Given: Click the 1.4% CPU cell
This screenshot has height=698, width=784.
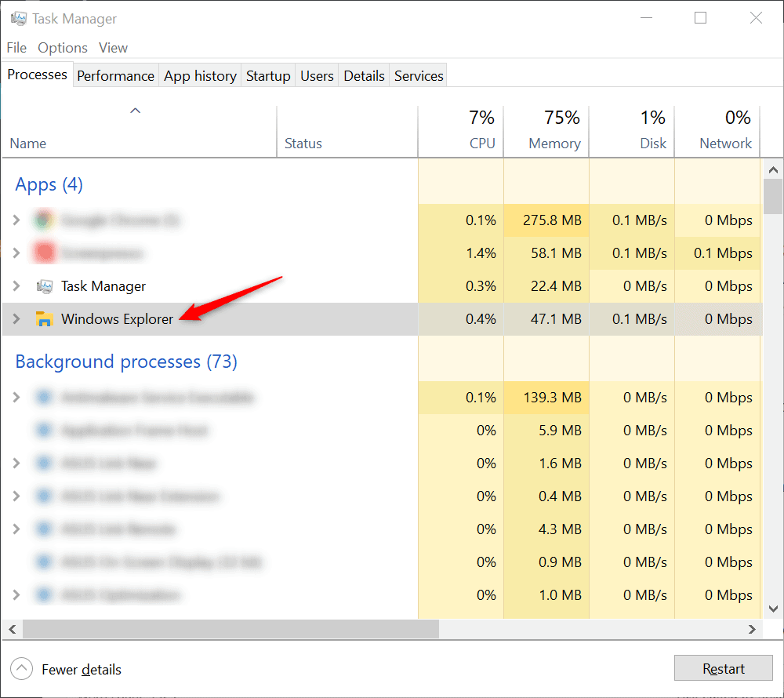Looking at the screenshot, I should [460, 253].
